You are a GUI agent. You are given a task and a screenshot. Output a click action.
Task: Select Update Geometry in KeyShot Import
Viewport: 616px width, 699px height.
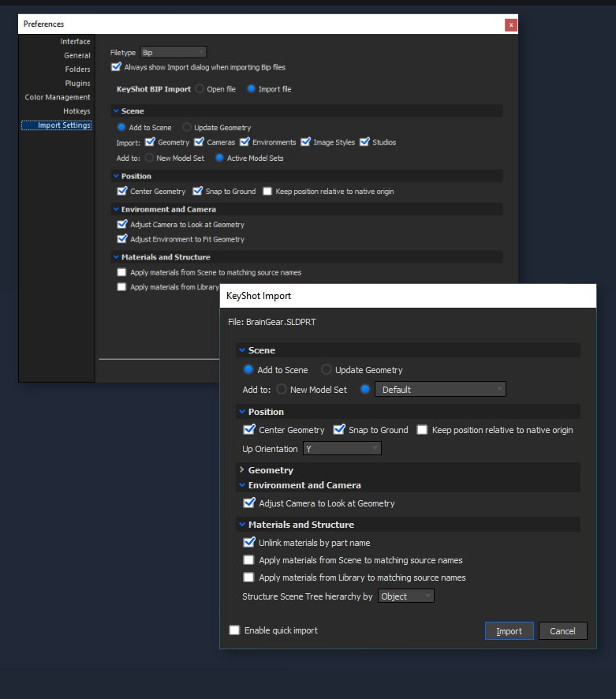click(x=327, y=369)
